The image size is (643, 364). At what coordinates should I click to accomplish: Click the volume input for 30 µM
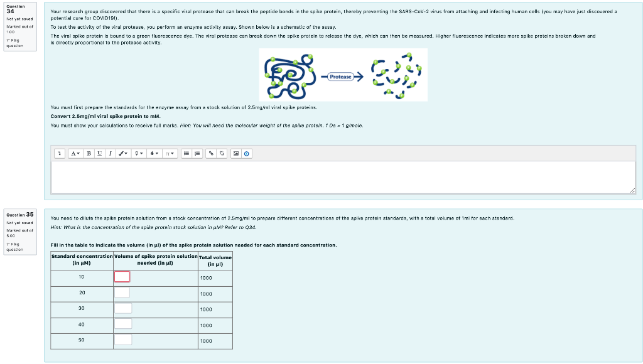point(123,308)
